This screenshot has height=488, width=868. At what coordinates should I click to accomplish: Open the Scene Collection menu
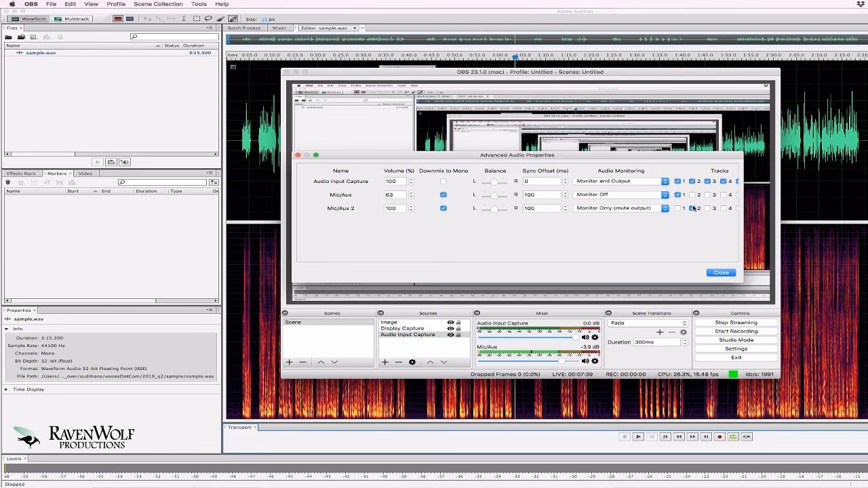(158, 4)
